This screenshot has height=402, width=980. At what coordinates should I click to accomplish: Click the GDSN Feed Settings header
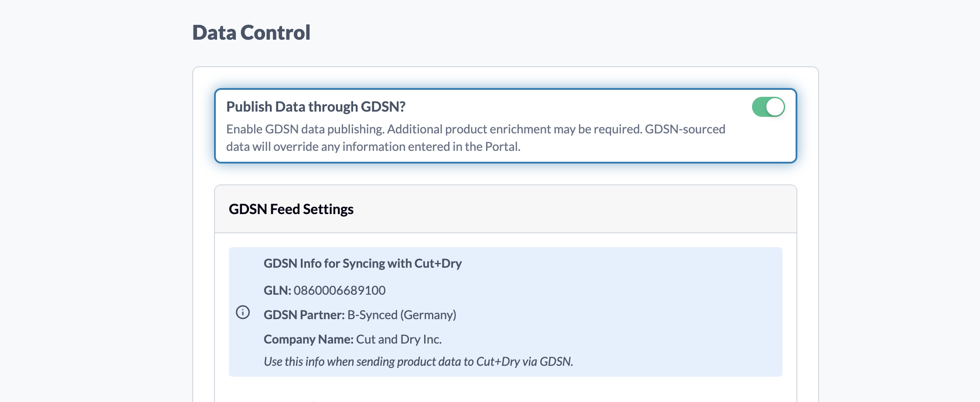click(x=291, y=209)
